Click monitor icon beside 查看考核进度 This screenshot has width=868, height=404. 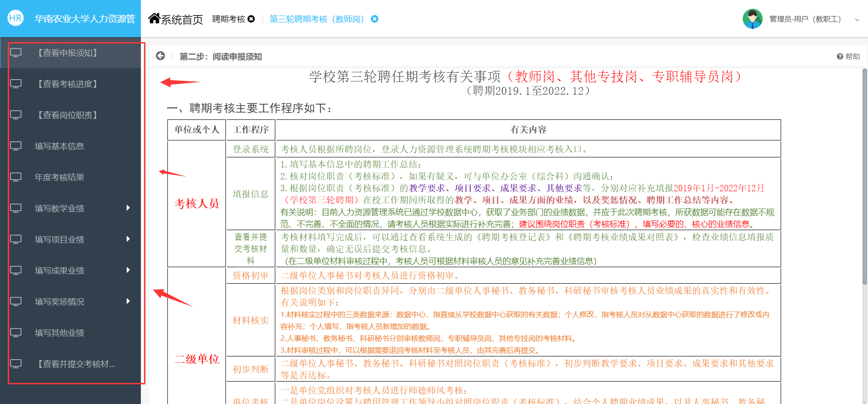(16, 84)
